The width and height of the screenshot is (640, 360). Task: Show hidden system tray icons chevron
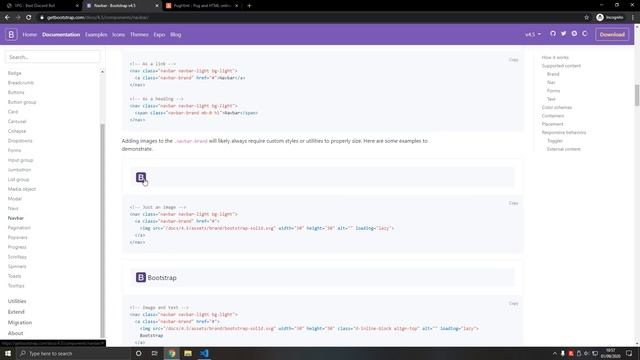[x=554, y=353]
